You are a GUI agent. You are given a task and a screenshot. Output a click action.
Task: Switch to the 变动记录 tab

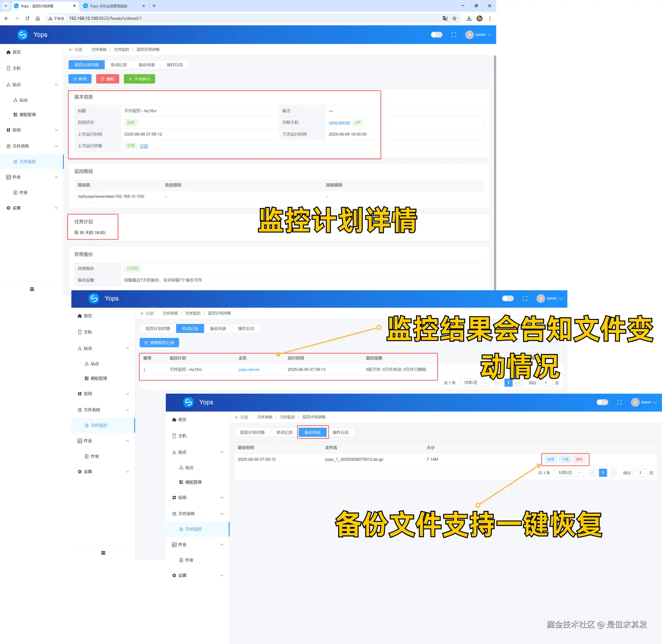pyautogui.click(x=119, y=65)
